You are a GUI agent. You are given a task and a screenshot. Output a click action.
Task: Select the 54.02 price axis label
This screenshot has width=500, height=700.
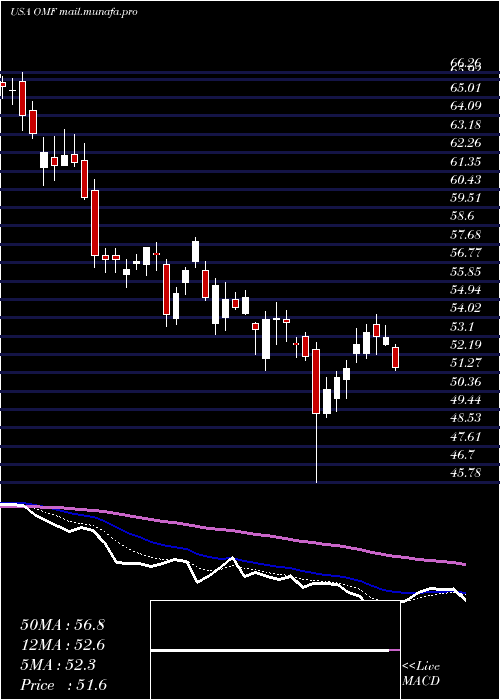[466, 308]
